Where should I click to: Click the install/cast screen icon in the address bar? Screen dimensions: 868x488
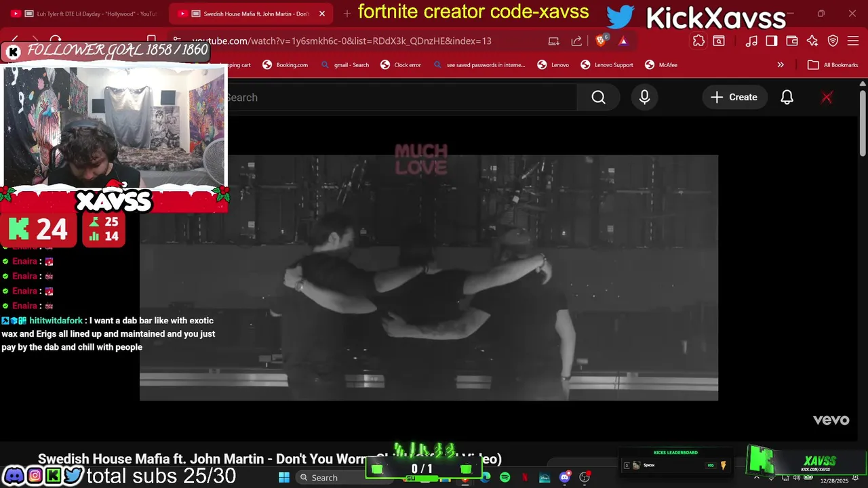554,41
